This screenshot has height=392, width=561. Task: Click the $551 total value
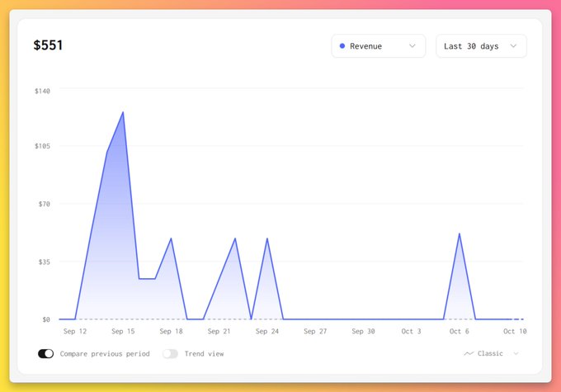[48, 45]
